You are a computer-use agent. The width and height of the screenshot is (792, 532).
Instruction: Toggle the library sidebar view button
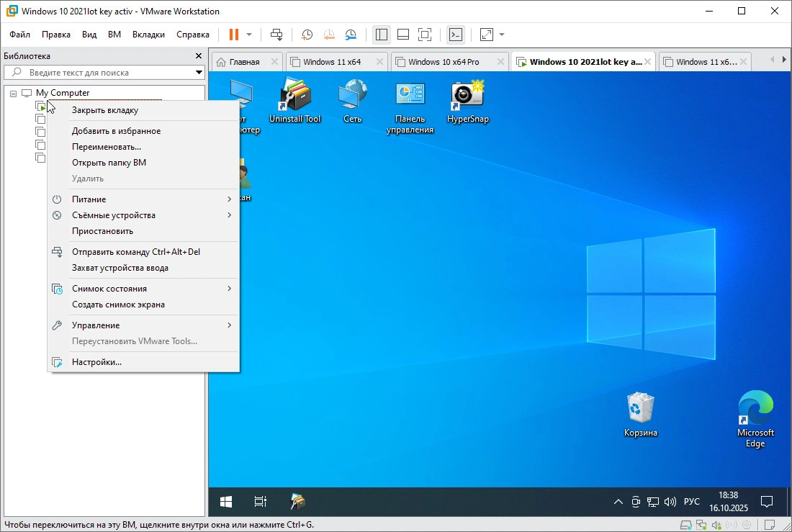(x=382, y=35)
